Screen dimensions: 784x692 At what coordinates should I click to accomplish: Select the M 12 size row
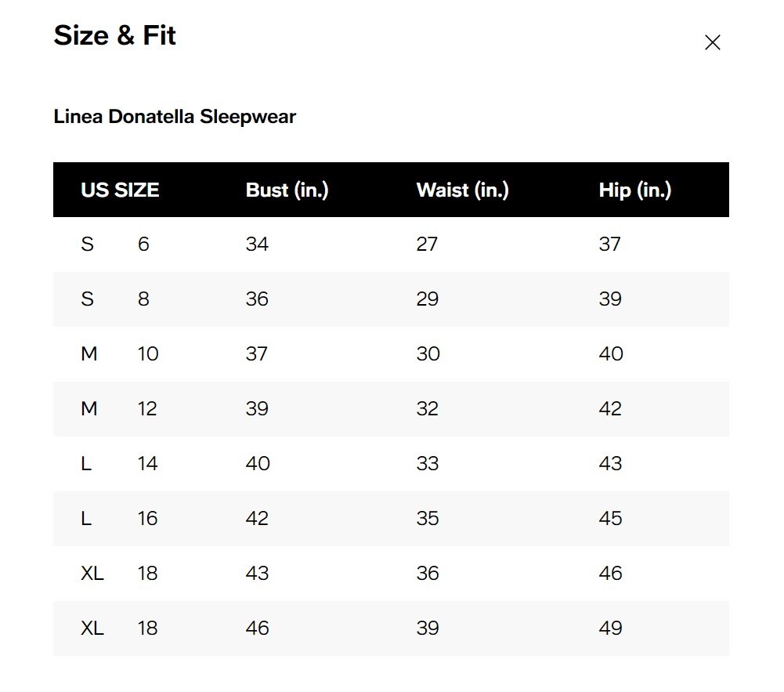click(391, 409)
